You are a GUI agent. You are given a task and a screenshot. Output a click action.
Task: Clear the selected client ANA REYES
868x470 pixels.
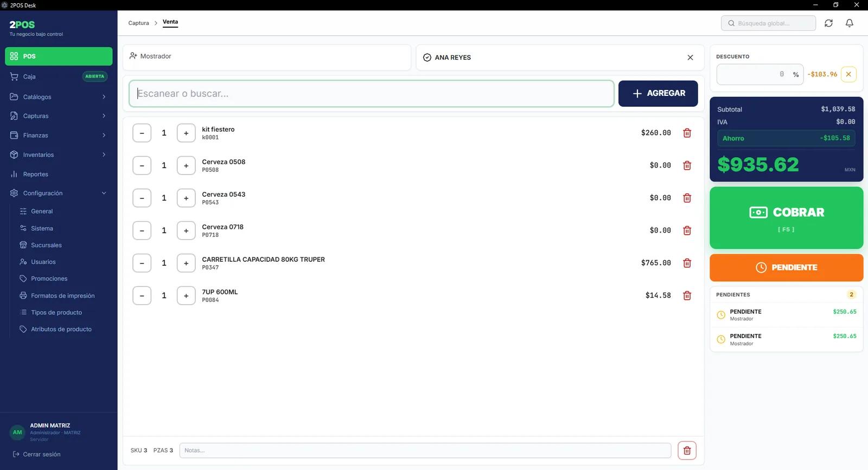690,57
